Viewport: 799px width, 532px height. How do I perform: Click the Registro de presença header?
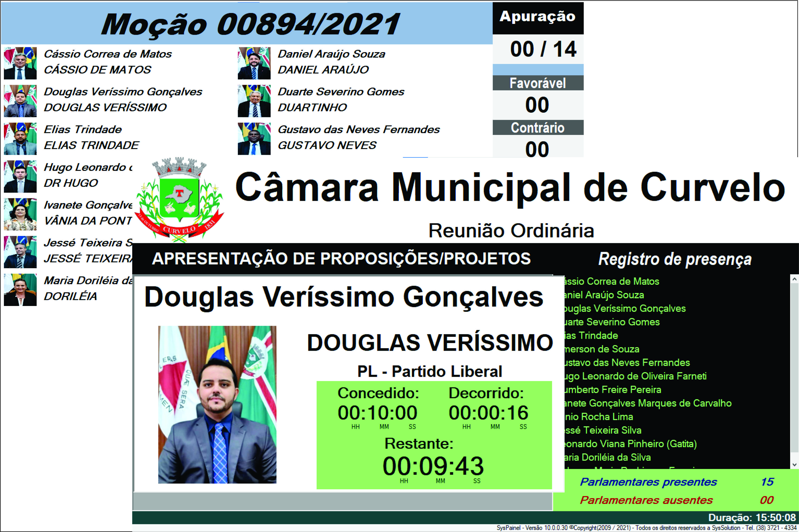(675, 259)
